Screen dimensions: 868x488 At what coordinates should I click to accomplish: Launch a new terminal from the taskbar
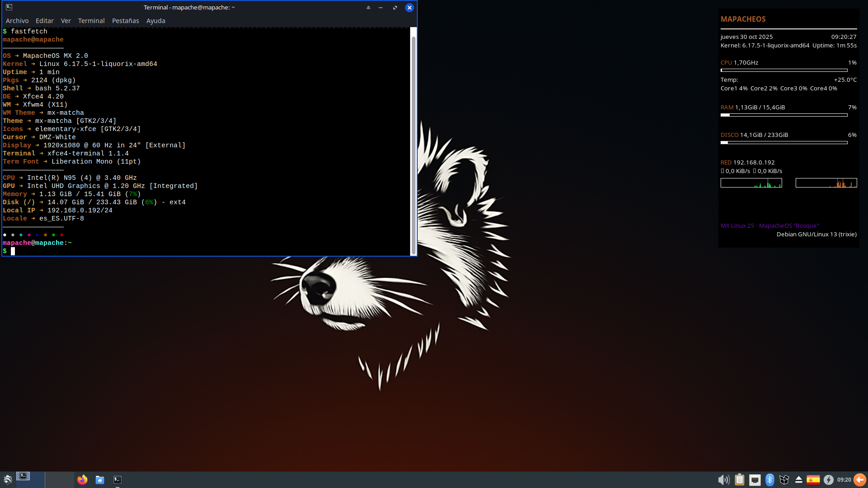point(117,480)
